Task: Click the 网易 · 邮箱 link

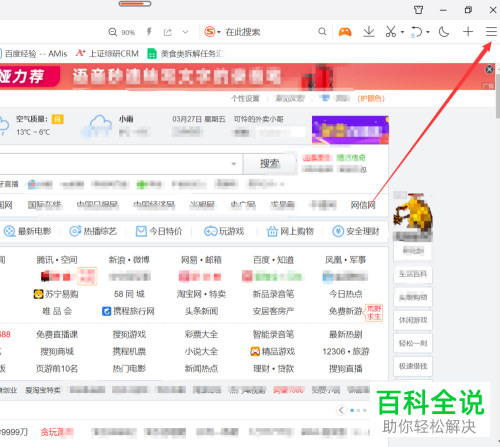Action: click(x=201, y=260)
